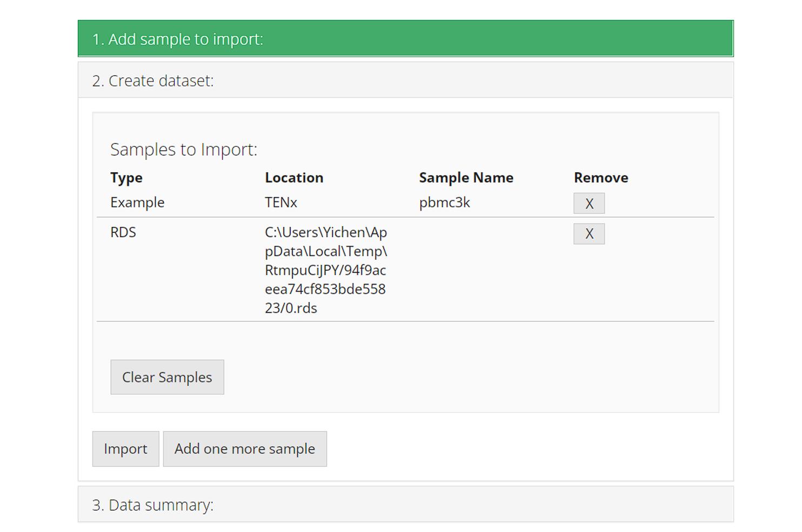Click the Sample Name column header

tap(466, 178)
